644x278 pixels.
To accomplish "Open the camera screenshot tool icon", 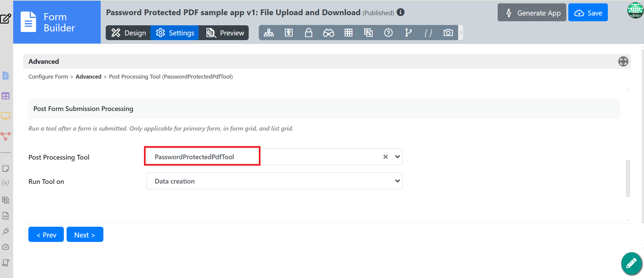I will (448, 33).
